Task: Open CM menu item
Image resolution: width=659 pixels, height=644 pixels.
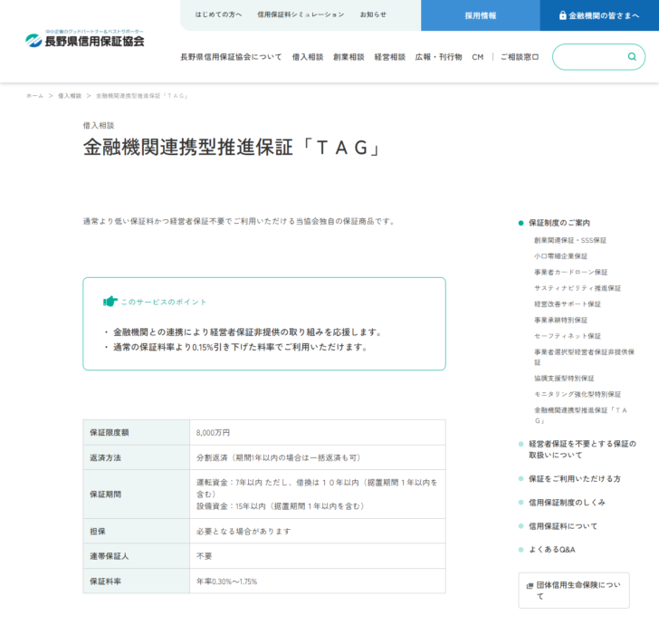Action: pyautogui.click(x=478, y=57)
